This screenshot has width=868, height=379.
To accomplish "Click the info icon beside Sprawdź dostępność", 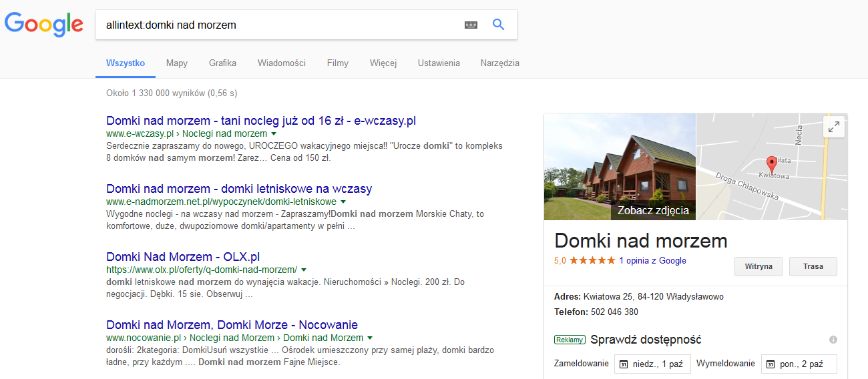I will (x=833, y=340).
